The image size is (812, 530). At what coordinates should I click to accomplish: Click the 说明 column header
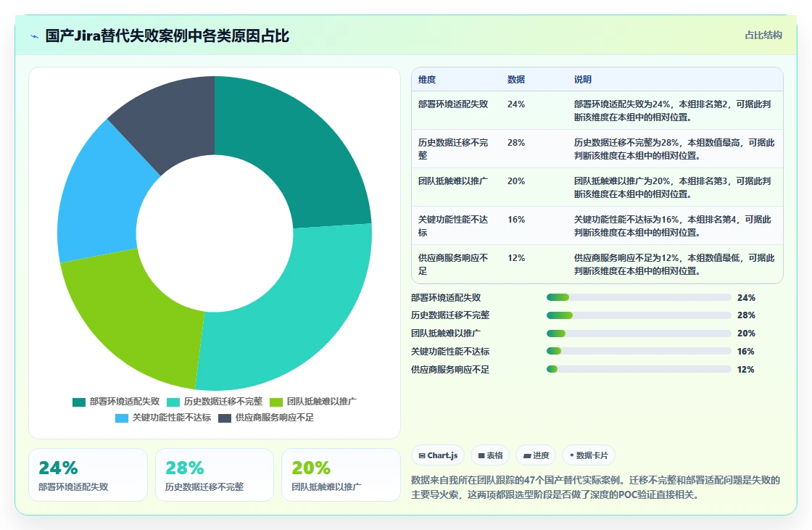coord(583,79)
